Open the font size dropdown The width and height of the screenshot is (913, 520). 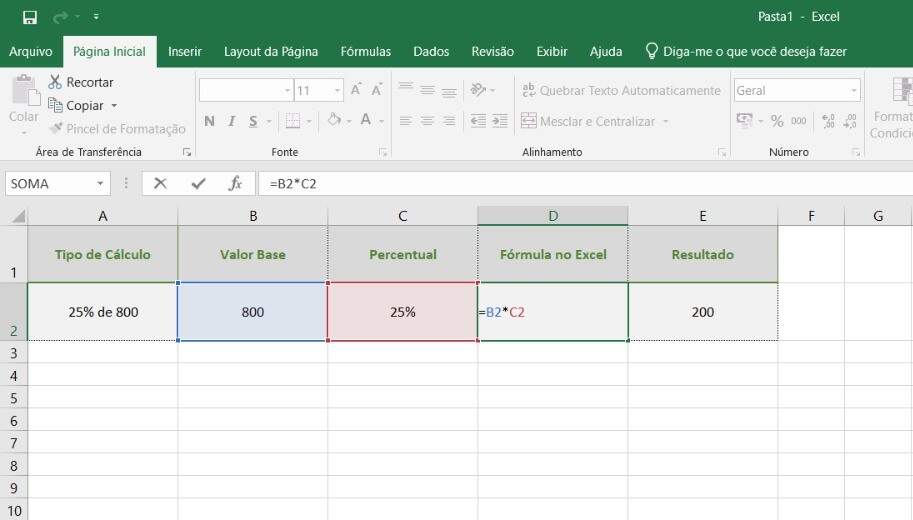pyautogui.click(x=337, y=90)
